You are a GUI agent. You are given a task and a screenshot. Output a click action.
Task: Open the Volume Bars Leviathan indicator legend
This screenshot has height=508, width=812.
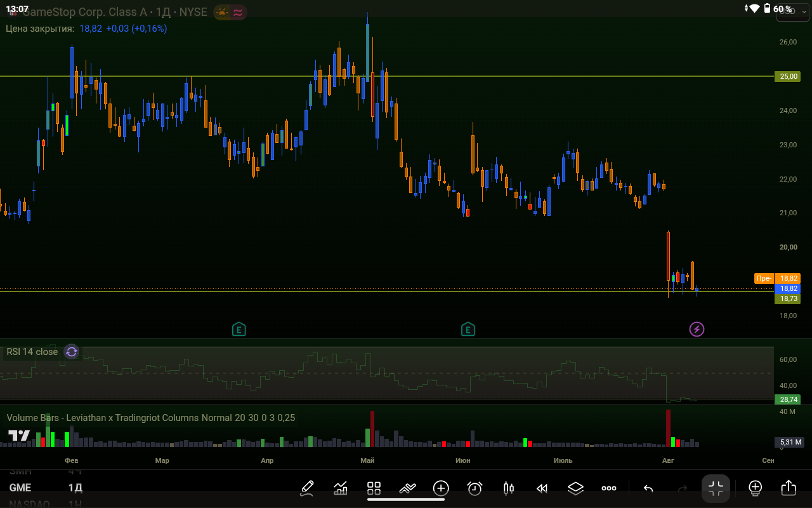click(151, 418)
